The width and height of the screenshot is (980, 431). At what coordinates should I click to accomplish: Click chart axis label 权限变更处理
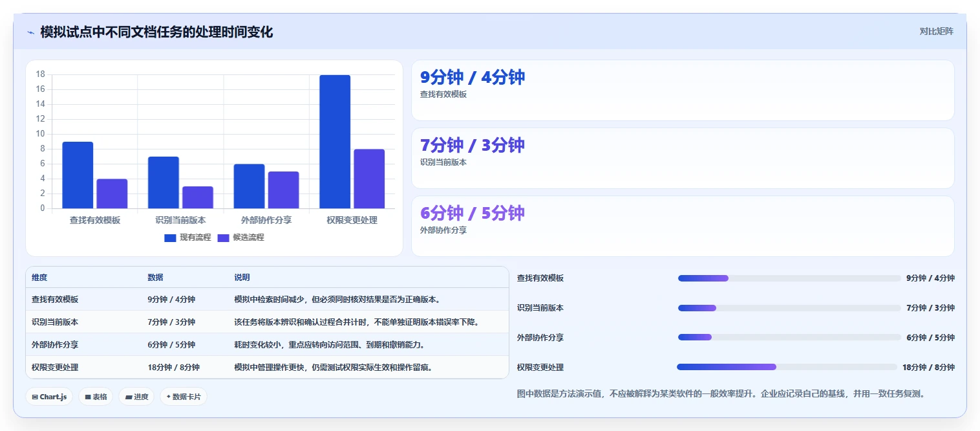coord(352,220)
